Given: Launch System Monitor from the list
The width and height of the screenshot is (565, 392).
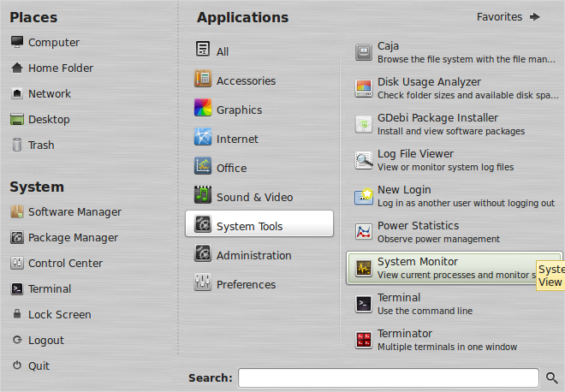Looking at the screenshot, I should [x=454, y=268].
